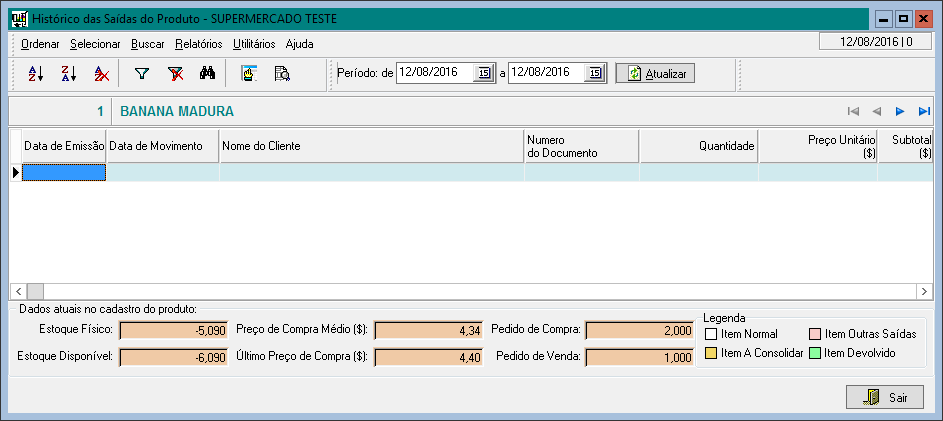Sort ascending with the A-Z icon
Viewport: 943px width, 421px height.
36,73
